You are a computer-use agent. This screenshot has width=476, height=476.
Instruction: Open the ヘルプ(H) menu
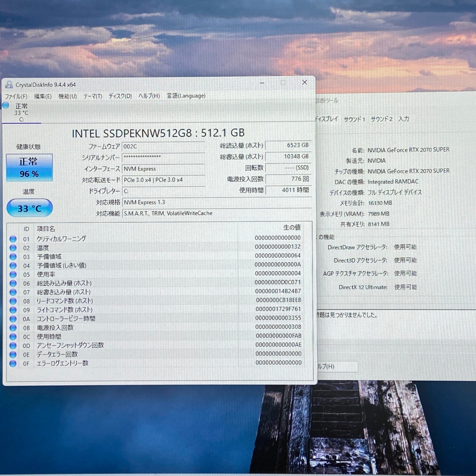149,96
